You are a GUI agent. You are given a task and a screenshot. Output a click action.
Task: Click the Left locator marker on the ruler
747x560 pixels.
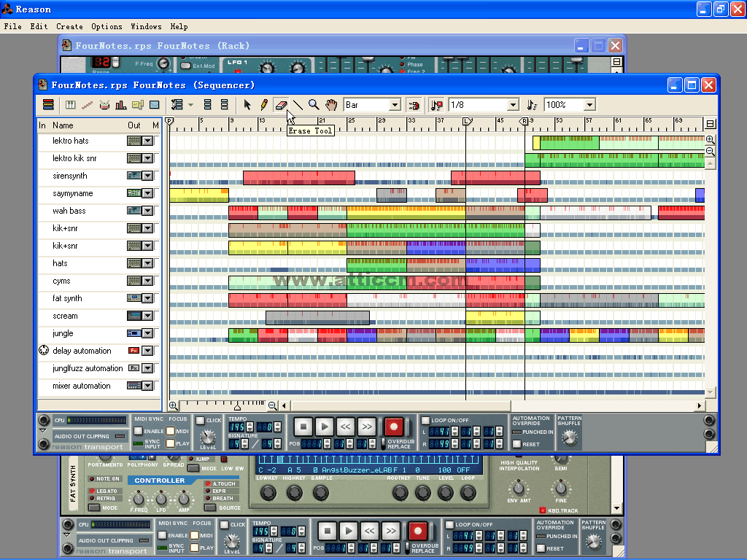pyautogui.click(x=468, y=122)
